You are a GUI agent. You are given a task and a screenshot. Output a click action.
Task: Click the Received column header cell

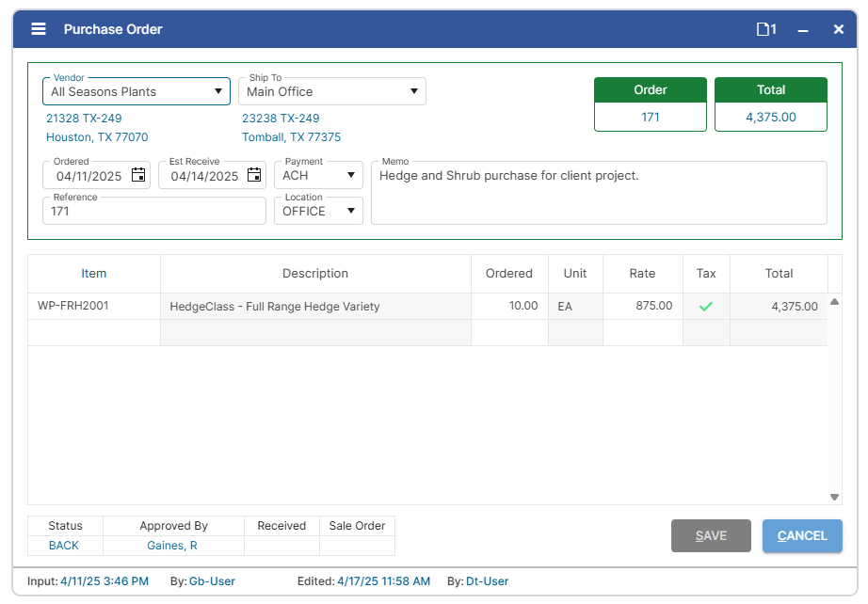281,525
